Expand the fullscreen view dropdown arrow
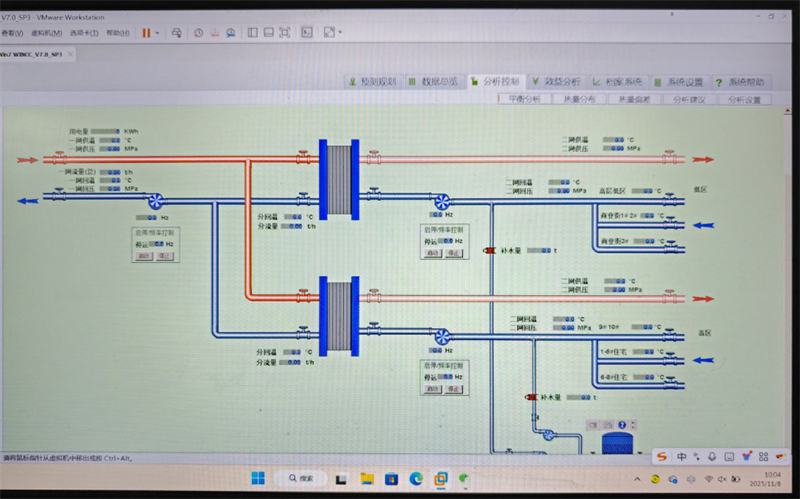The image size is (800, 499). point(341,33)
